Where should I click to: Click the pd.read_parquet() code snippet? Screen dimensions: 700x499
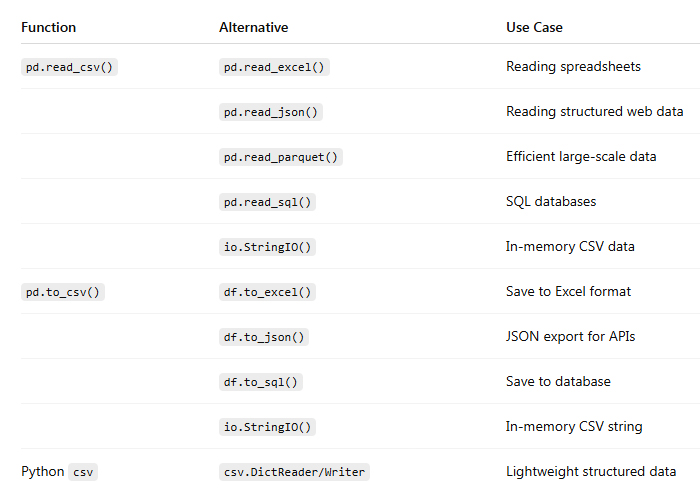[x=281, y=157]
